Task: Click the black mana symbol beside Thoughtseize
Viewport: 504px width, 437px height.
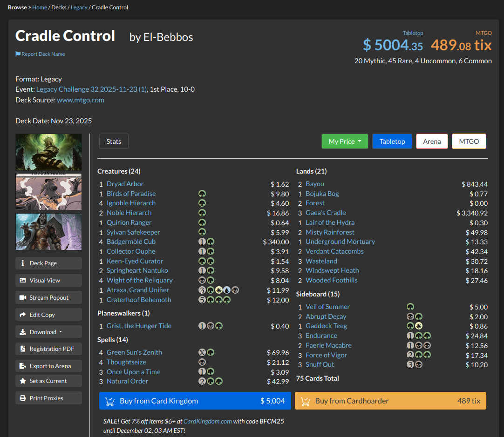Action: [x=202, y=362]
